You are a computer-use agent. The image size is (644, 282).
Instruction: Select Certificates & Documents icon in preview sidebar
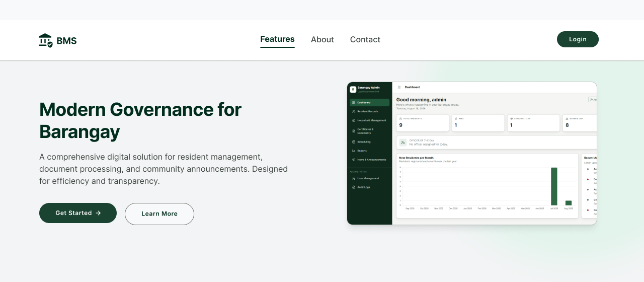pos(354,131)
